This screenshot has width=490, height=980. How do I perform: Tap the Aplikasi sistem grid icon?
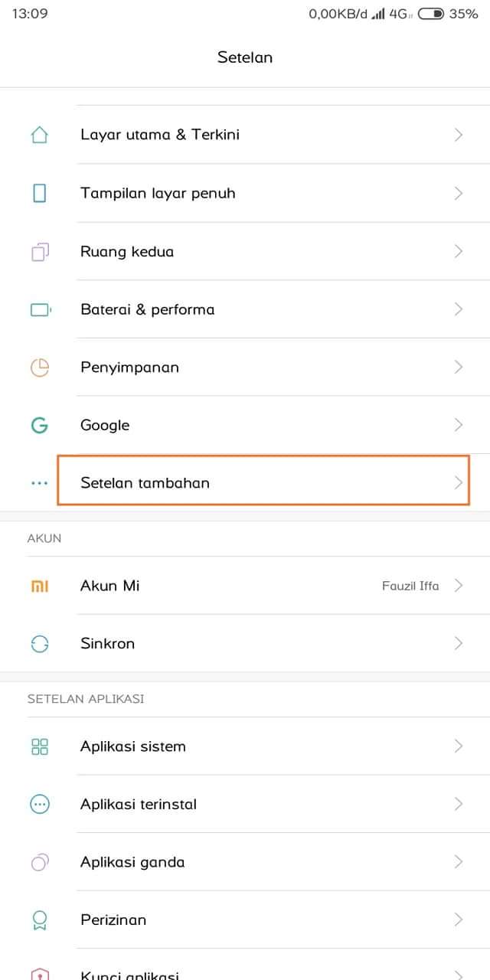point(39,746)
